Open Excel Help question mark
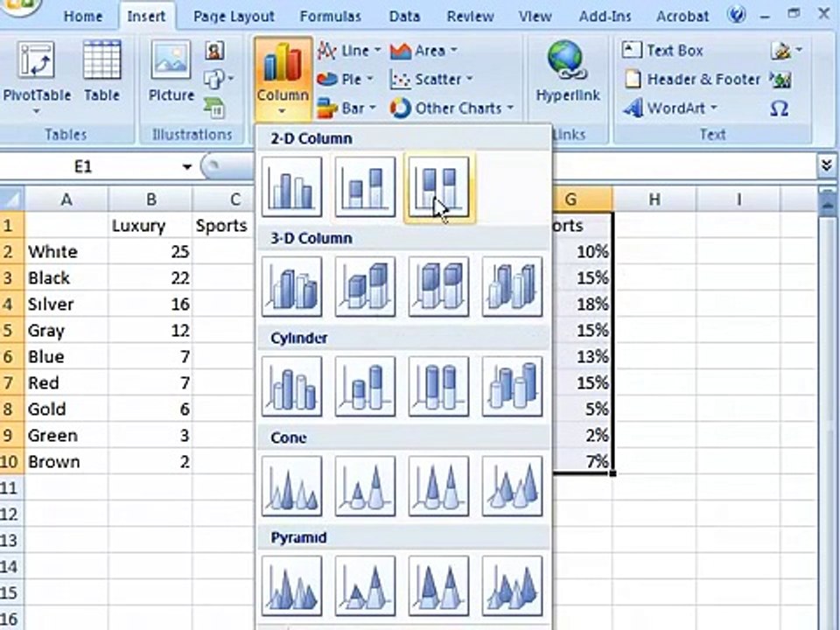This screenshot has width=840, height=630. click(x=737, y=14)
